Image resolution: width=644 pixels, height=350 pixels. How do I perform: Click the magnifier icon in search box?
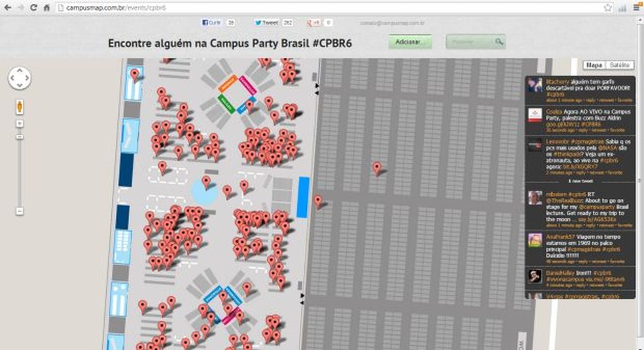(499, 41)
